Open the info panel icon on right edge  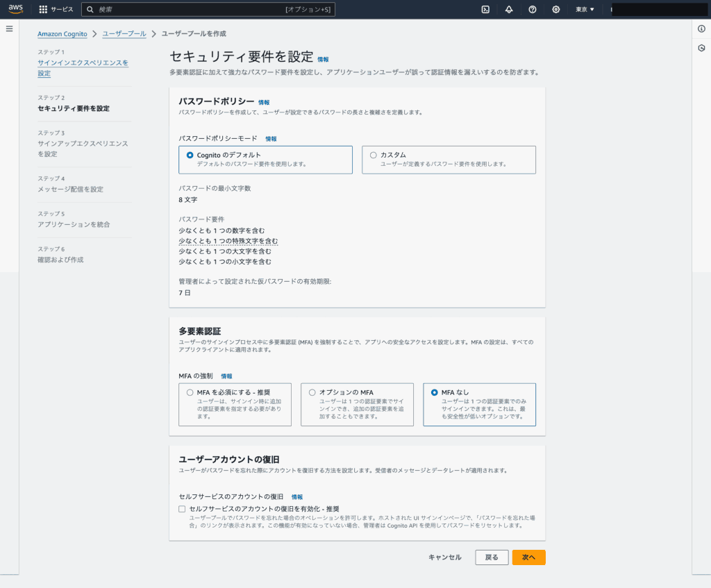701,28
